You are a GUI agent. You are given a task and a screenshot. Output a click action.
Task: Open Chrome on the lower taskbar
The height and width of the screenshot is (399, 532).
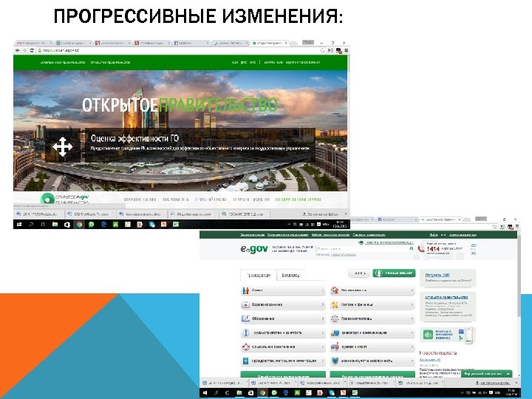tap(262, 392)
